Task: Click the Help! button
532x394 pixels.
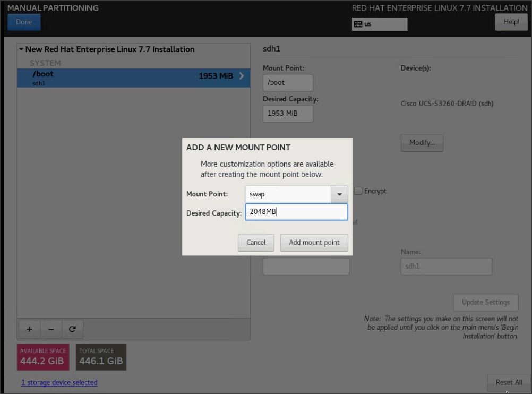Action: (511, 22)
